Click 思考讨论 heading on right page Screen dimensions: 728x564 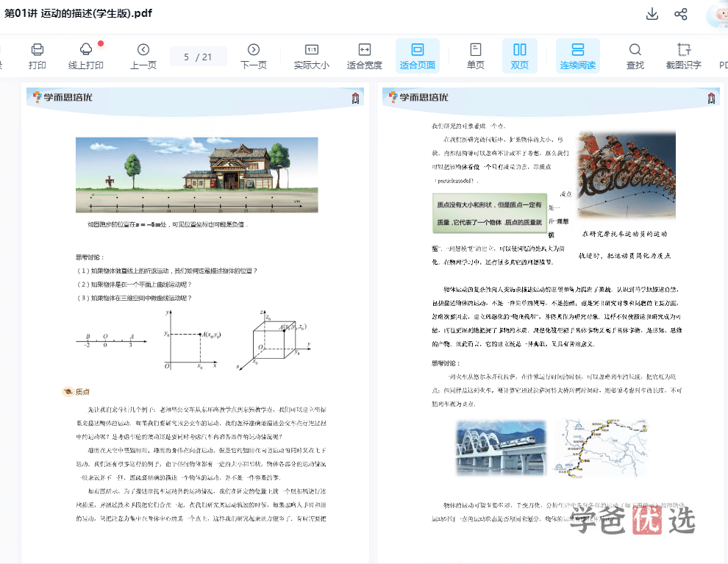click(446, 363)
